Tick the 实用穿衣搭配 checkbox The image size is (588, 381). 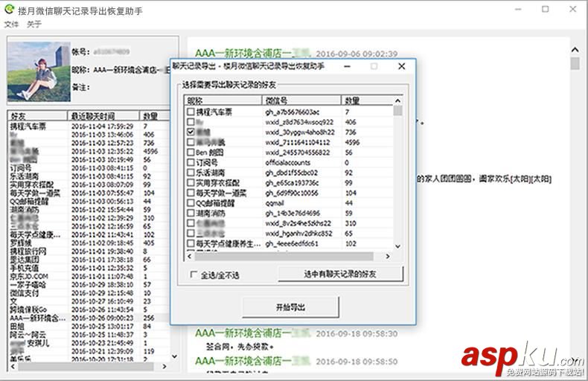[x=191, y=182]
